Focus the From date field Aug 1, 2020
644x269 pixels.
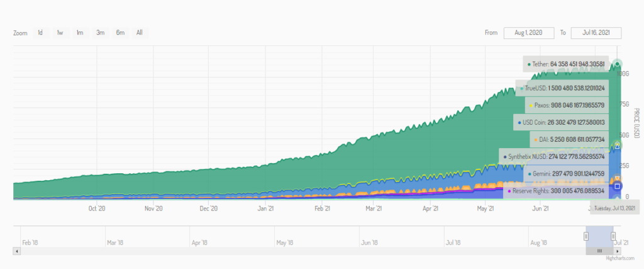(x=529, y=33)
